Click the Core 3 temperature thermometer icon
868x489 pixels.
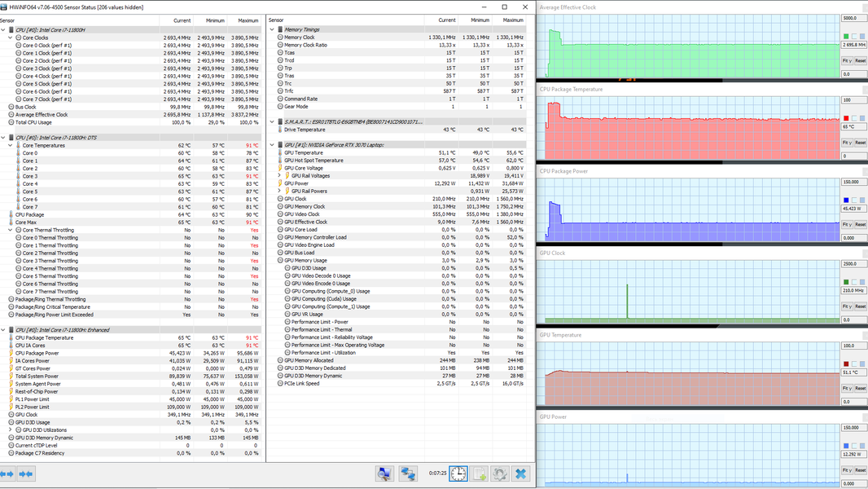tap(18, 176)
